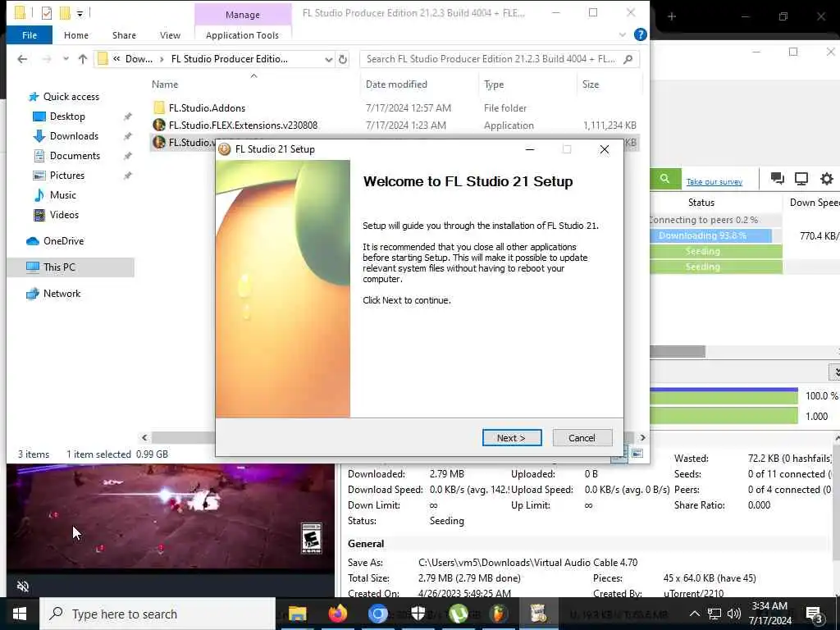
Task: Click the Explorer horizontal scrollbar left arrow
Action: coord(144,438)
